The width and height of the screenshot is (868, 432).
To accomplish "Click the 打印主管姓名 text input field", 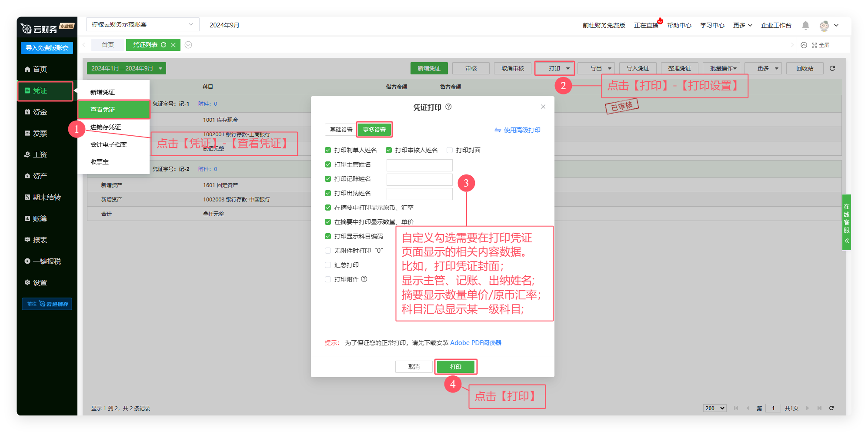I will pos(419,165).
